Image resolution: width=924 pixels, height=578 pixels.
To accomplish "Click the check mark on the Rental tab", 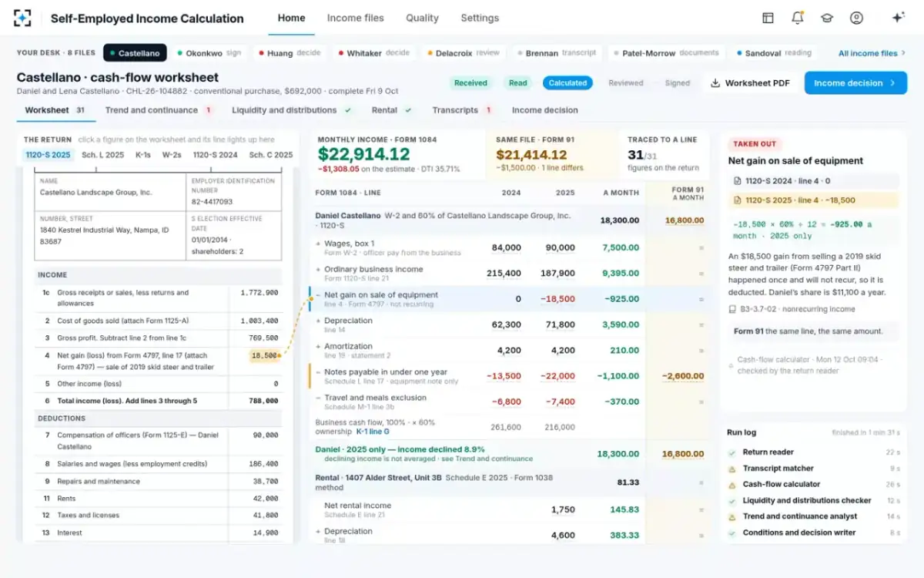I will click(x=408, y=110).
